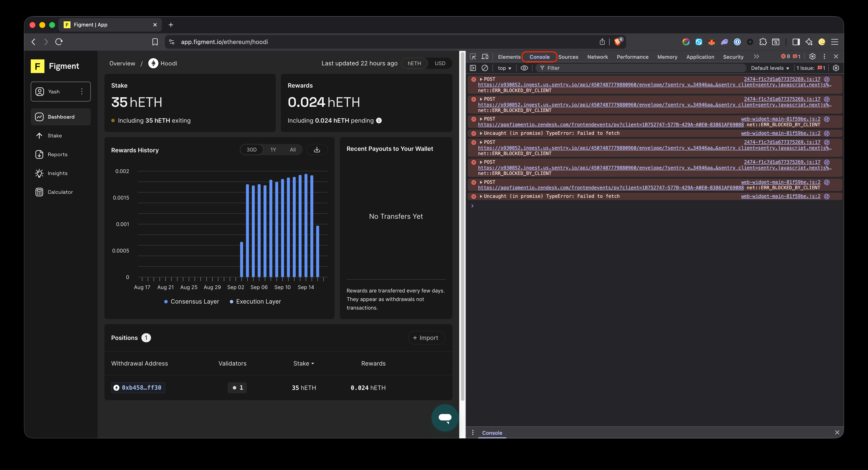Click the pending rewards info icon
This screenshot has height=470, width=868.
[x=379, y=121]
